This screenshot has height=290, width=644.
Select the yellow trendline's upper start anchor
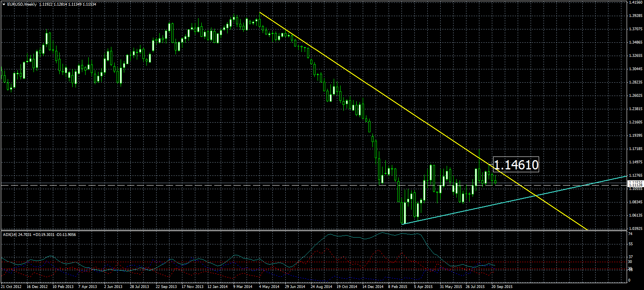260,13
